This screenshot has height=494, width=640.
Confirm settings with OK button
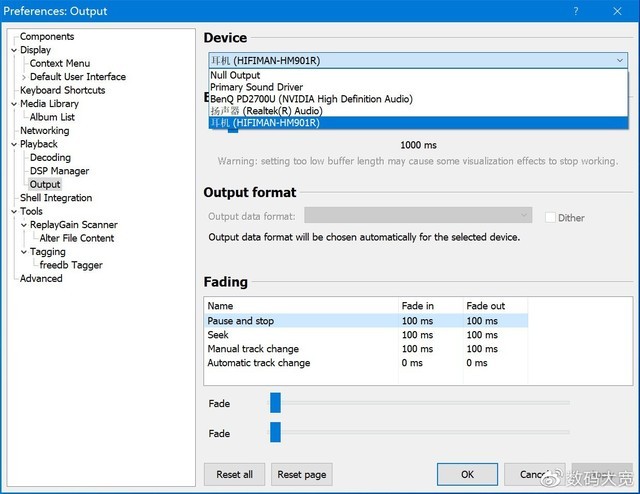[467, 474]
